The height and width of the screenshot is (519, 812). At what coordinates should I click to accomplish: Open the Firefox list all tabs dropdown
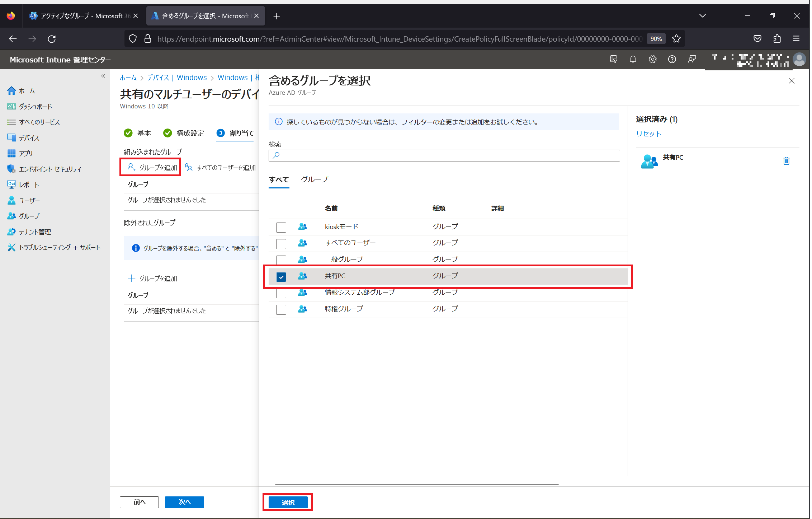[x=703, y=16]
